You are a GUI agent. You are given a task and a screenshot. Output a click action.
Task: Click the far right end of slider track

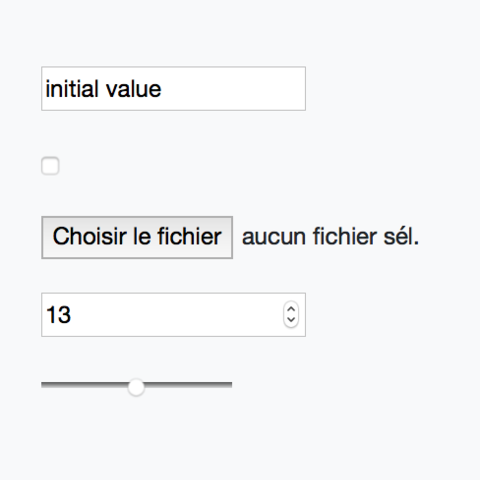coord(230,385)
